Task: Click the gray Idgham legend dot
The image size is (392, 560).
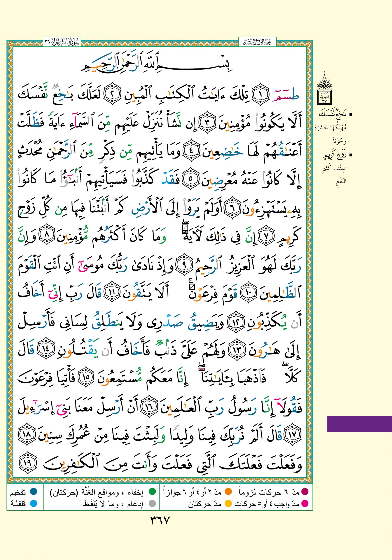Action: coord(152,503)
